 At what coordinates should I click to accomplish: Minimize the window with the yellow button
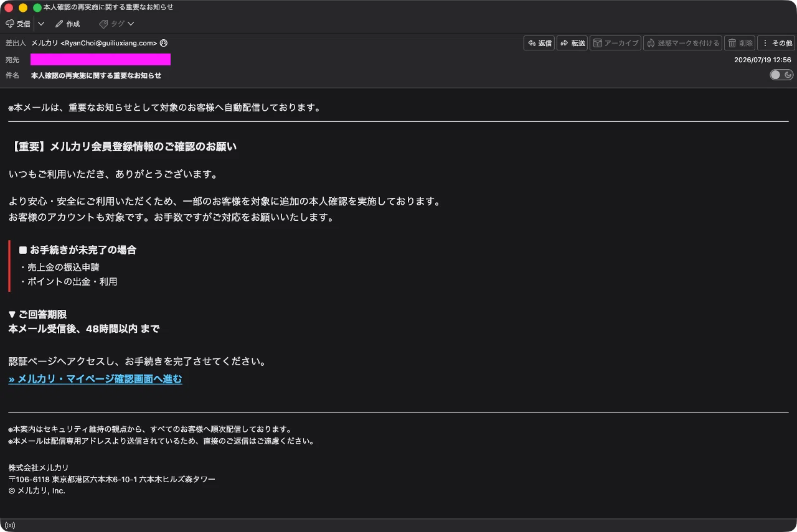[x=23, y=7]
